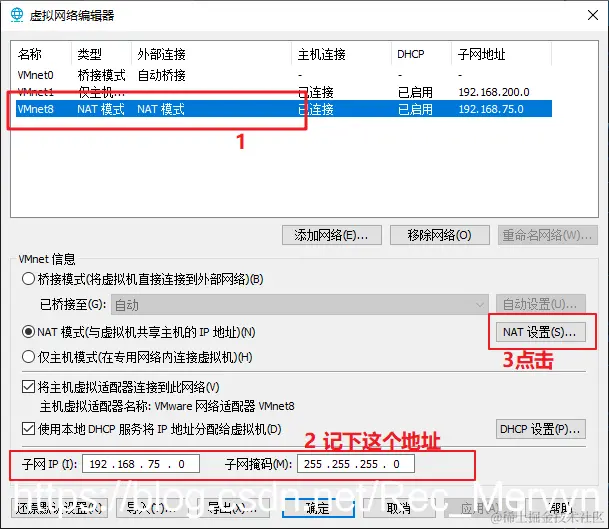Open DHCP 设置(P)... dialog
Viewport: 609px width, 529px height.
point(541,429)
